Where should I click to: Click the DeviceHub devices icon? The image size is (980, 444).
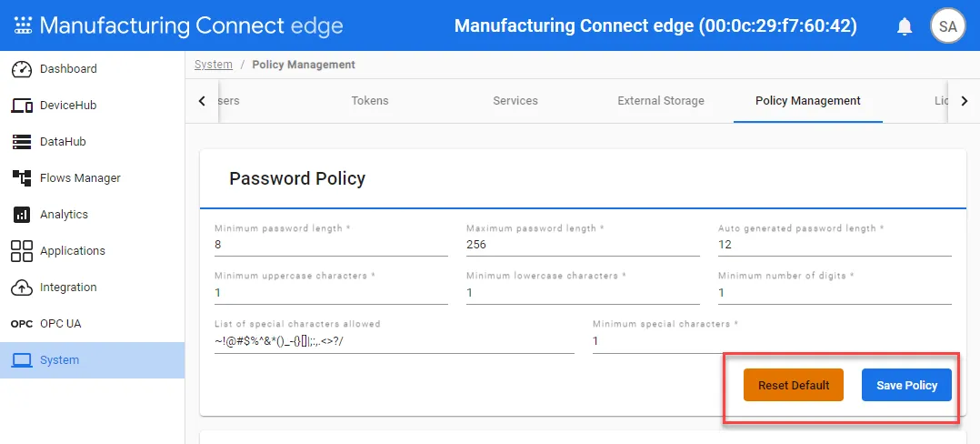point(22,105)
